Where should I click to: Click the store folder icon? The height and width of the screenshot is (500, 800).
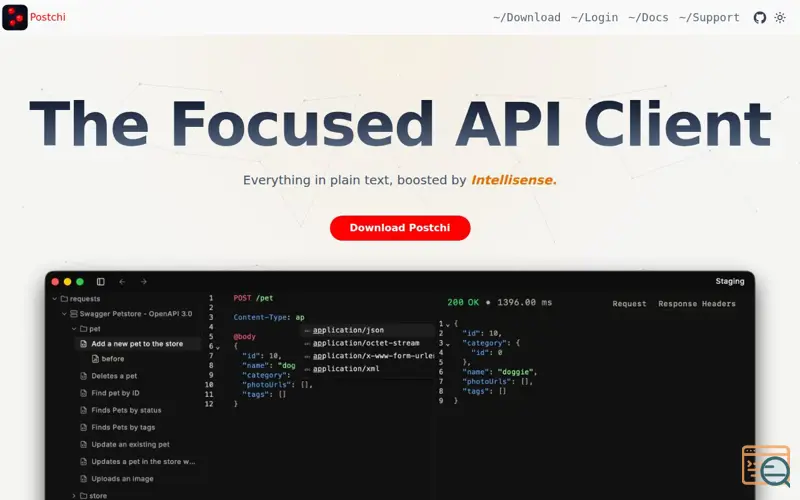tap(84, 495)
